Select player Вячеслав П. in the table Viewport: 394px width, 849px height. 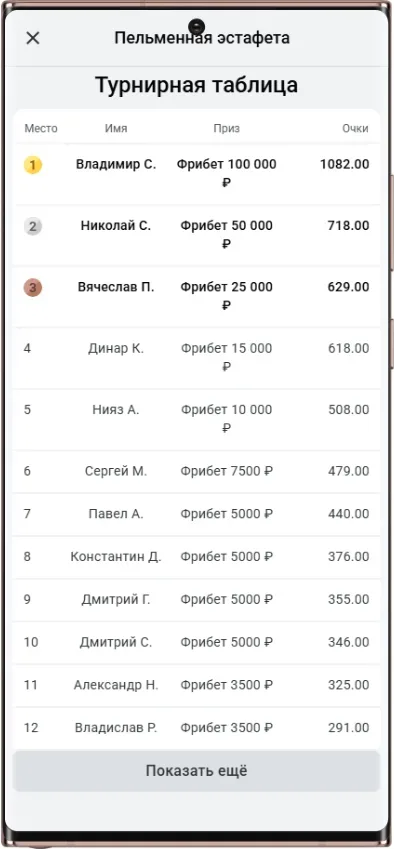(x=116, y=287)
